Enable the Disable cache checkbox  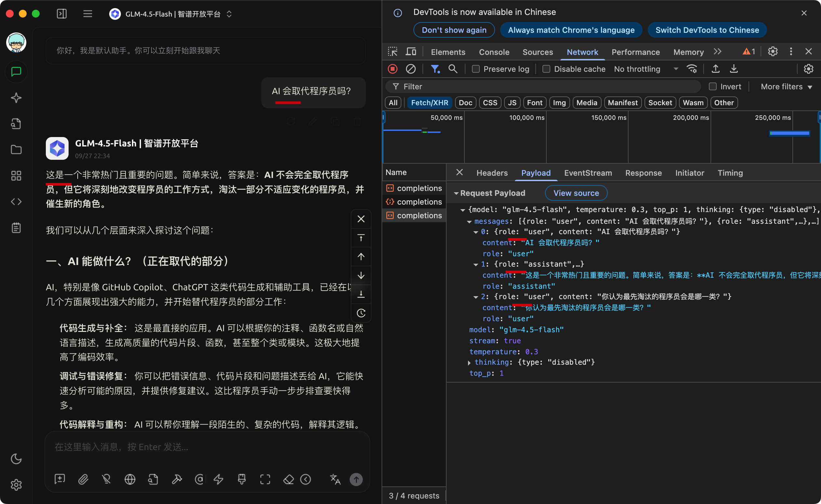546,69
